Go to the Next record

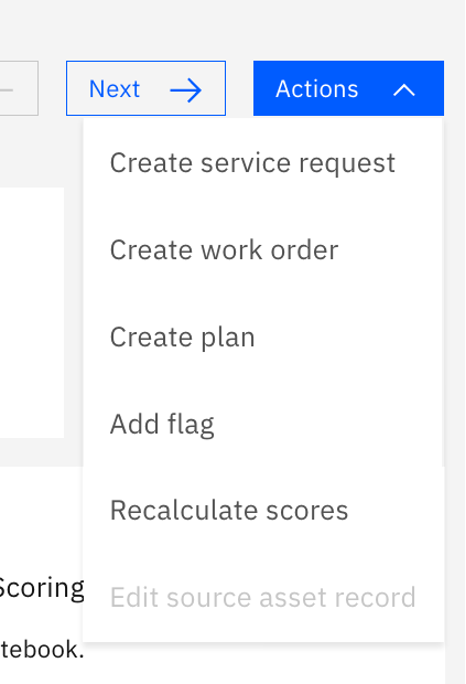146,88
